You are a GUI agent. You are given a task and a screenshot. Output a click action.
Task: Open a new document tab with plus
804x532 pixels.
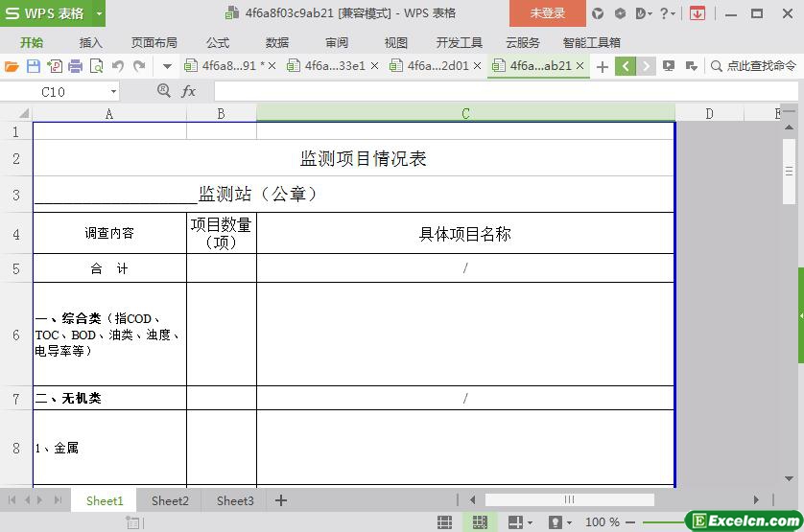click(x=603, y=66)
